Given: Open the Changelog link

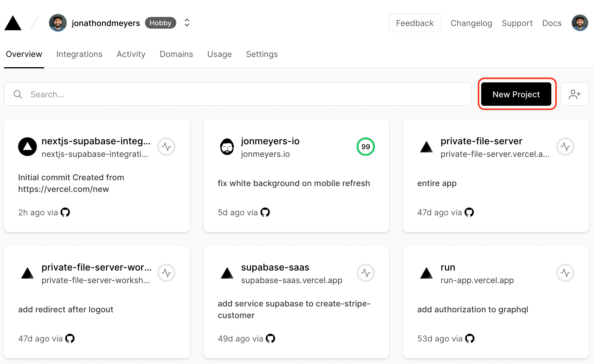Looking at the screenshot, I should click(x=471, y=23).
